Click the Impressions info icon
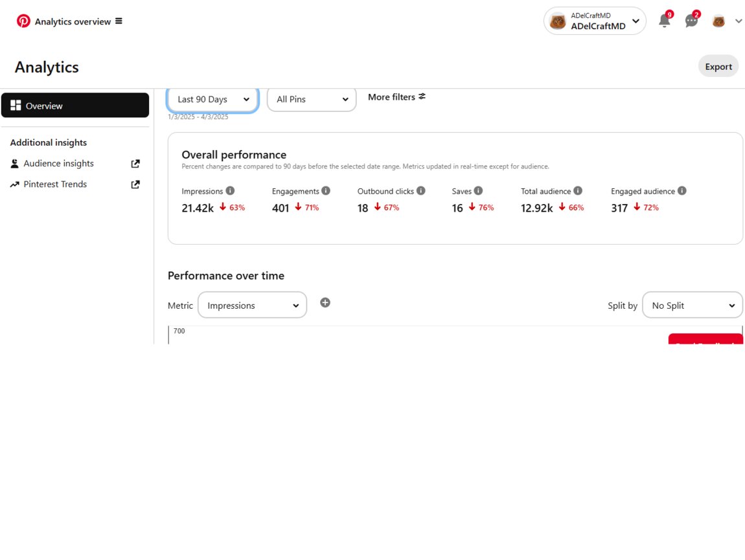Screen dimensions: 745x560 pos(230,191)
